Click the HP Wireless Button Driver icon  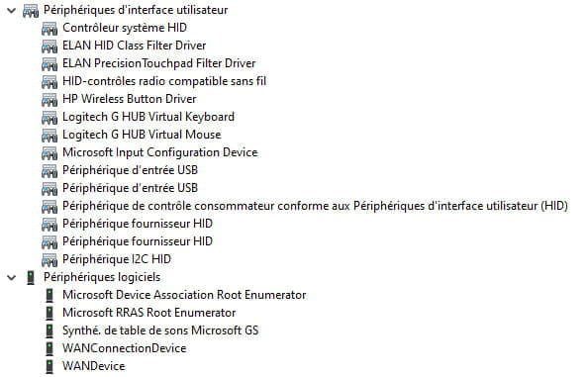click(x=49, y=100)
